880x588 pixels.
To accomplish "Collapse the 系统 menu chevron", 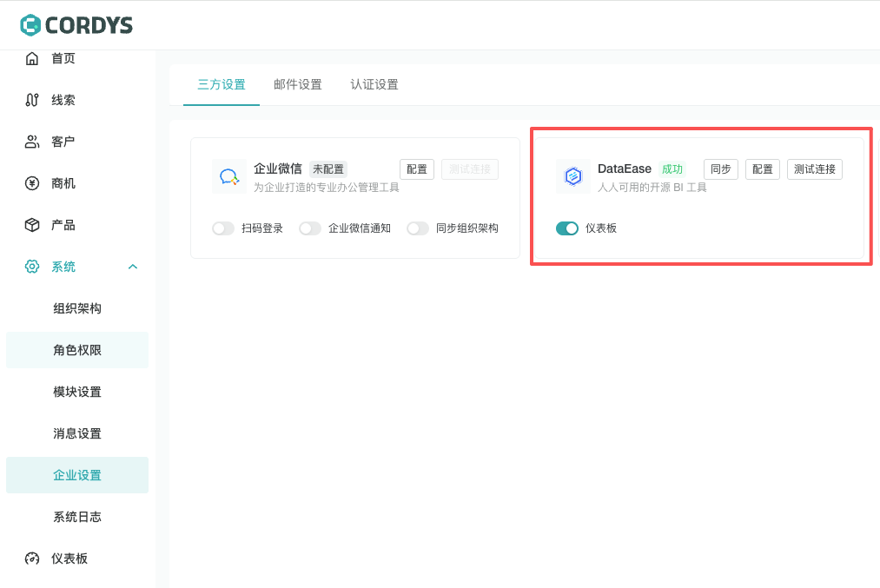I will (133, 267).
